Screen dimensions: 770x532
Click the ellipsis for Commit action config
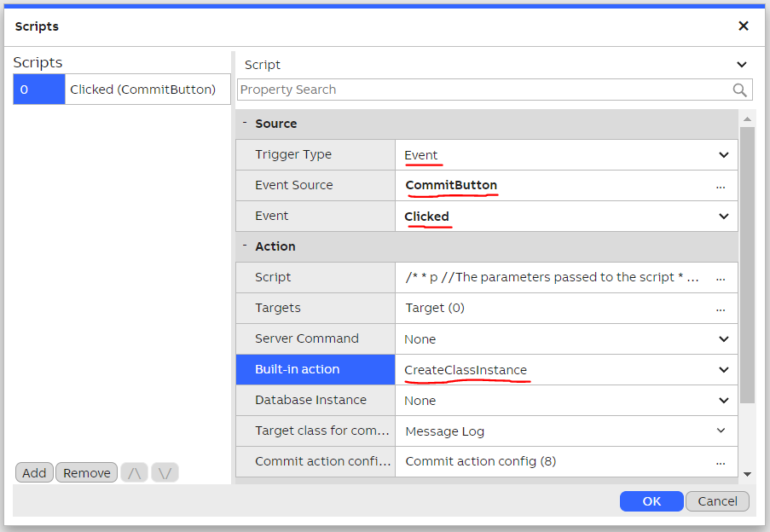pyautogui.click(x=722, y=461)
